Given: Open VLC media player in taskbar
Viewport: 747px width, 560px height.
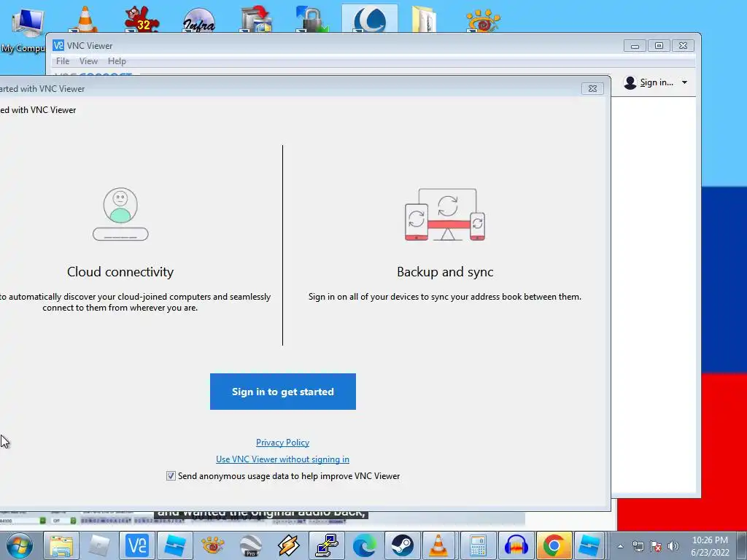Looking at the screenshot, I should (438, 545).
